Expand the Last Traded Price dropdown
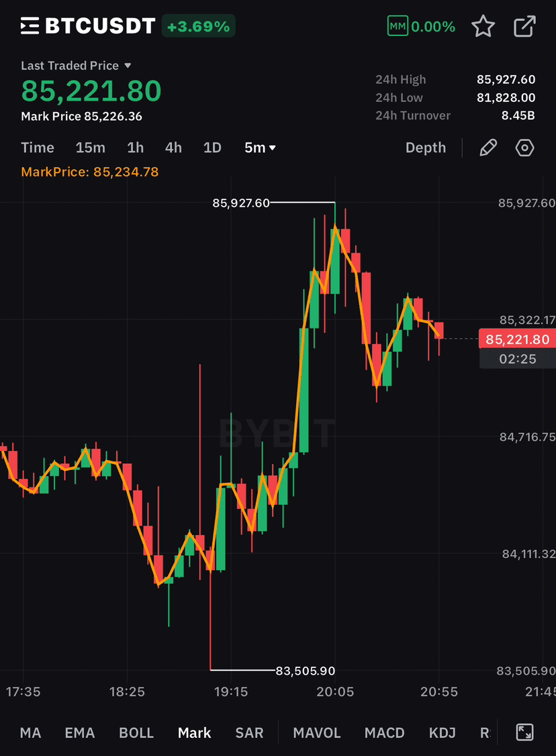The image size is (556, 756). pos(128,66)
